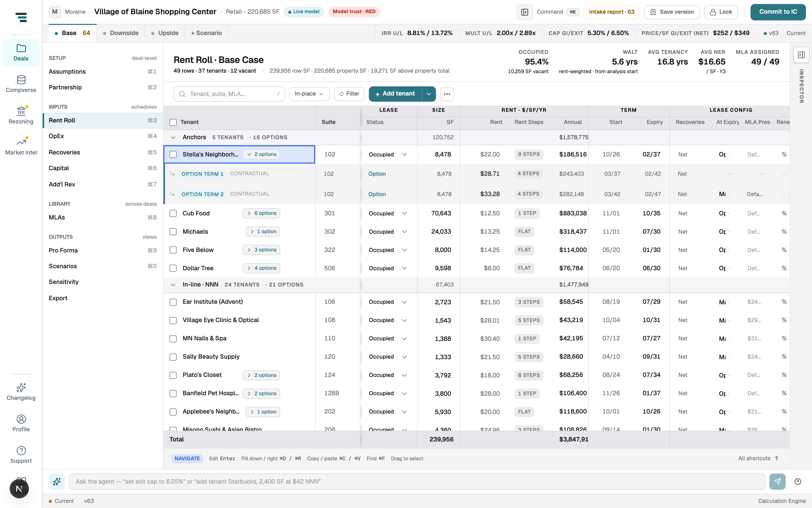Click the Ask the agent input

(417, 482)
